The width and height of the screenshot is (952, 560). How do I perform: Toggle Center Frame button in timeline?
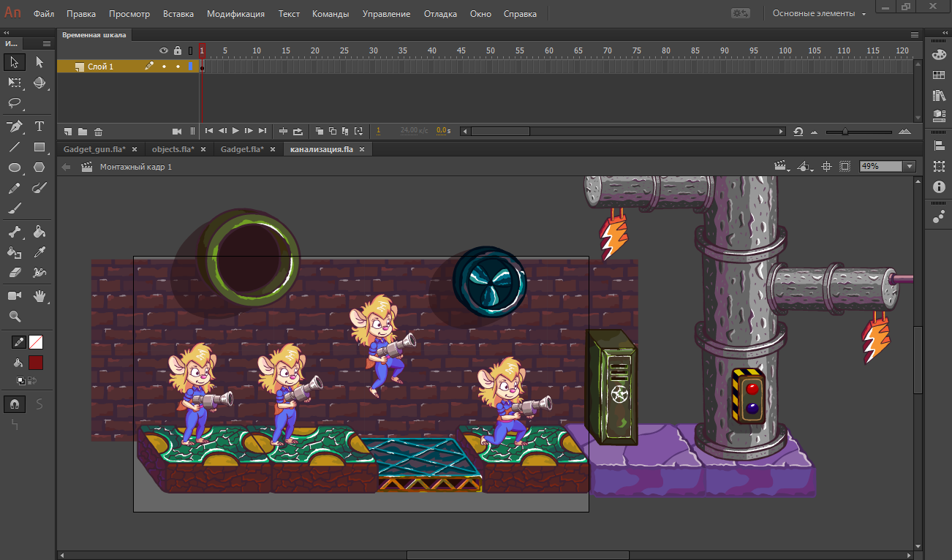[283, 131]
